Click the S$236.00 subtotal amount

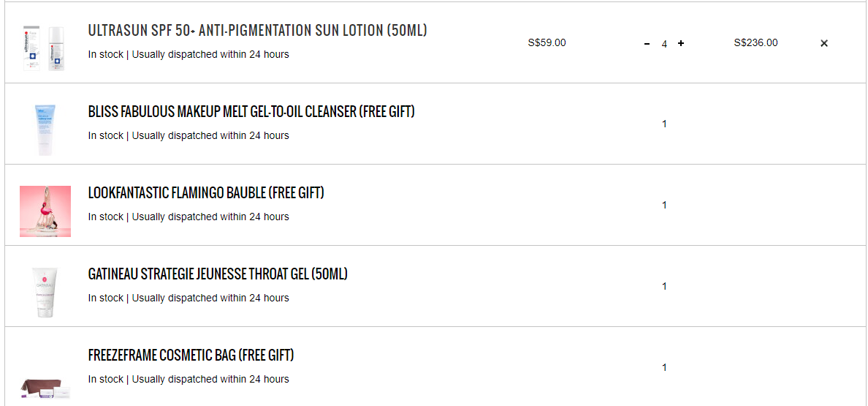pos(755,42)
